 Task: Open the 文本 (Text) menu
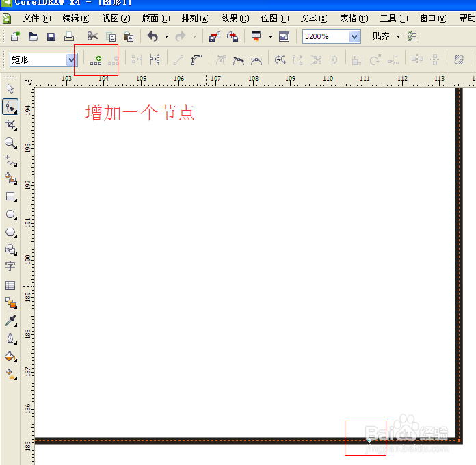315,18
